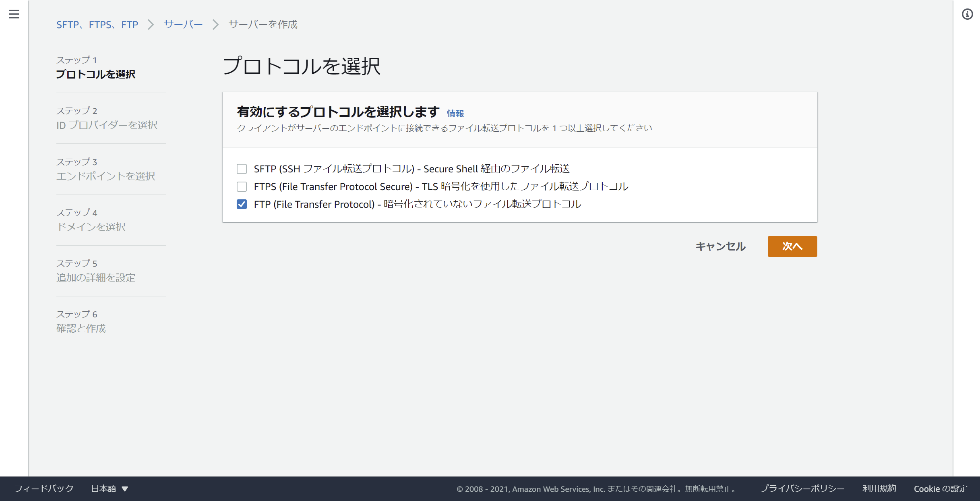Click the 次へ button
The width and height of the screenshot is (980, 501).
[792, 246]
